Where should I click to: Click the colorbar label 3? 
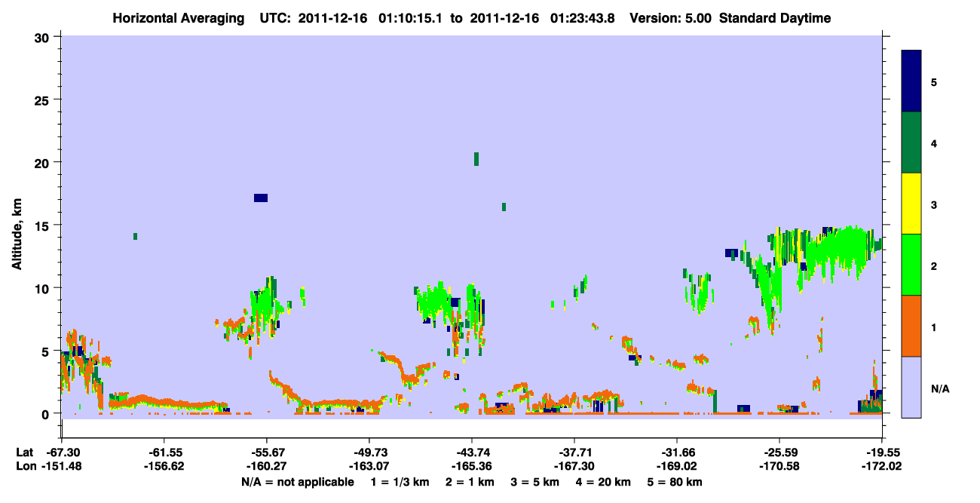point(934,204)
